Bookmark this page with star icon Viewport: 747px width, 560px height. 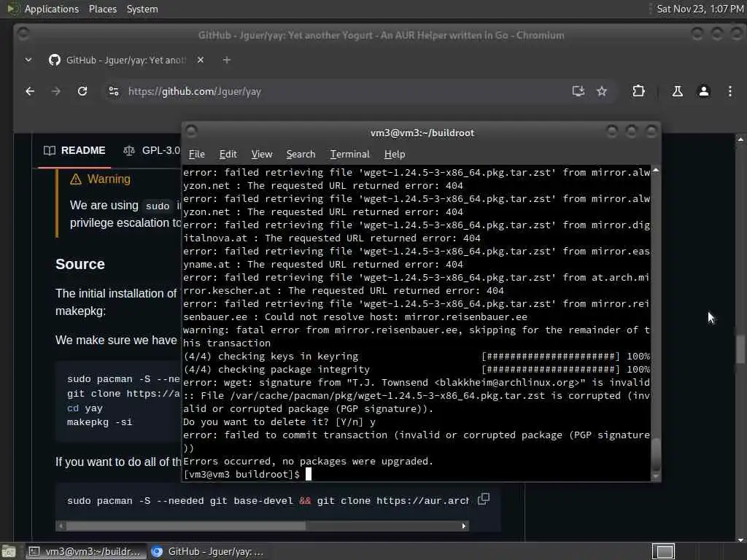(x=602, y=91)
